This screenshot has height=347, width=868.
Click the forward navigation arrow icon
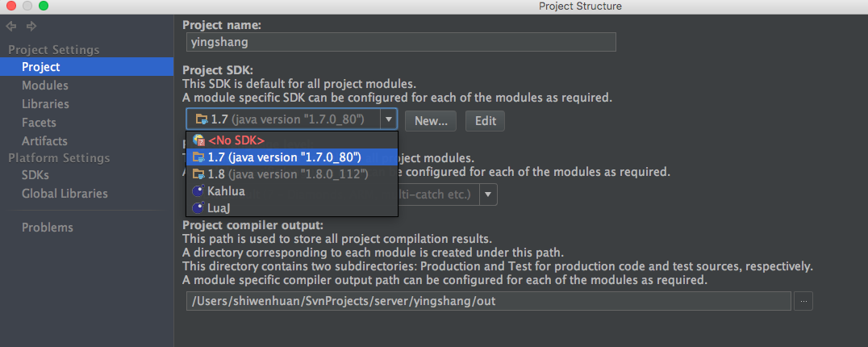[x=31, y=27]
